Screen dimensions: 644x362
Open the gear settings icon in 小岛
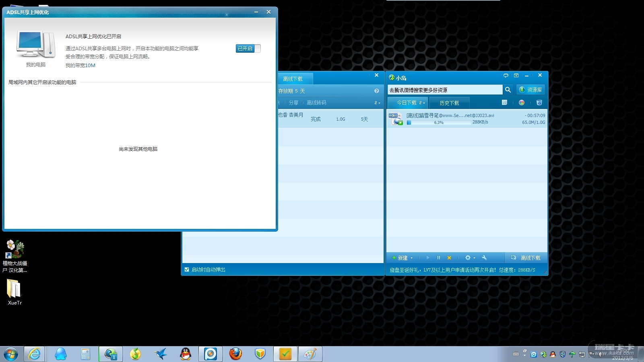(468, 258)
